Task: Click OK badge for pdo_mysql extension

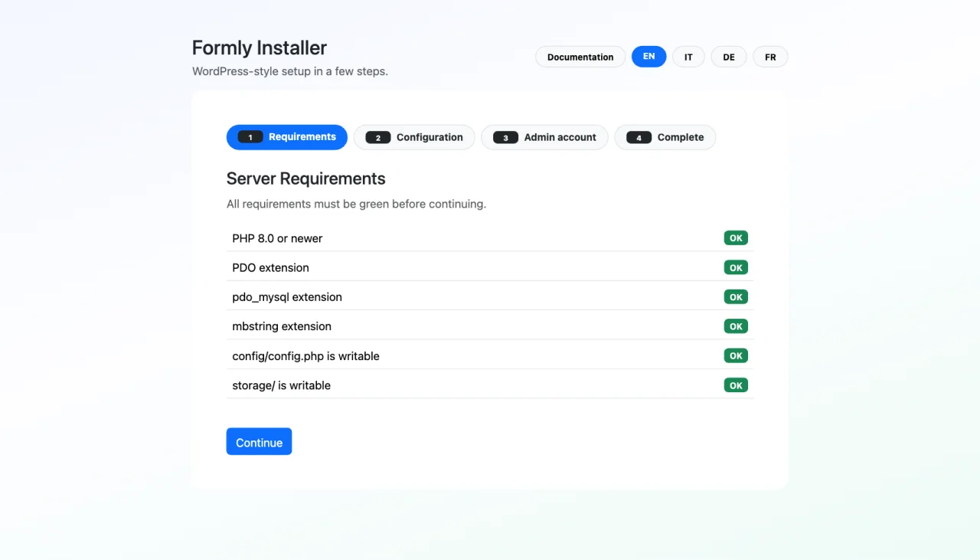Action: [736, 296]
